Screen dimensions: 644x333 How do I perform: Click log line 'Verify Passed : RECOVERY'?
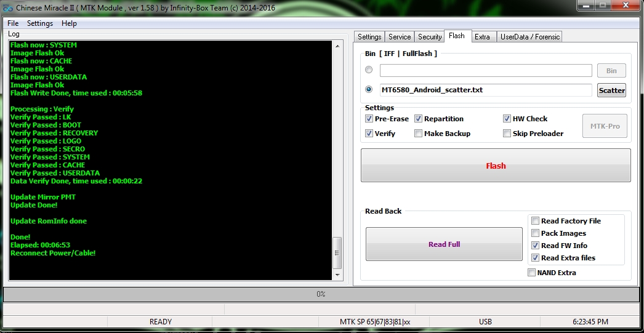54,133
